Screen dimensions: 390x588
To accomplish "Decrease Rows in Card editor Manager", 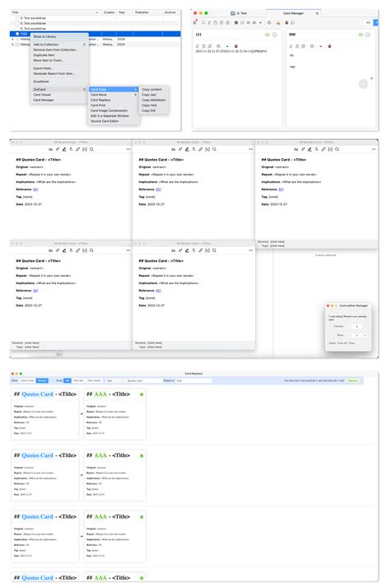I will click(x=348, y=335).
